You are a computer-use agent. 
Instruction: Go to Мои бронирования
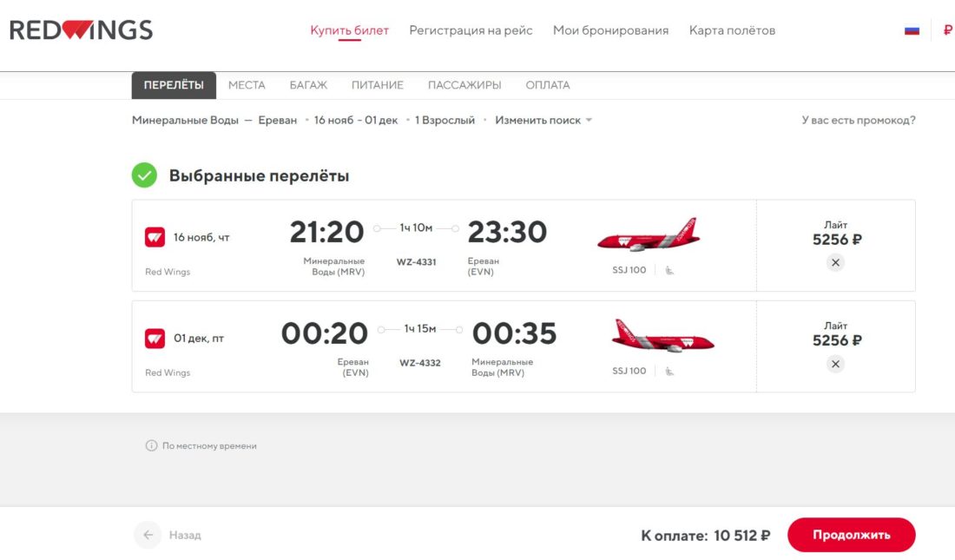coord(610,30)
